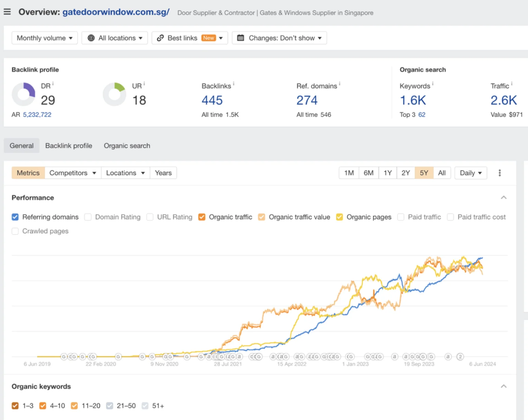This screenshot has height=420, width=528.
Task: Open the Daily interval dropdown
Action: [x=471, y=173]
